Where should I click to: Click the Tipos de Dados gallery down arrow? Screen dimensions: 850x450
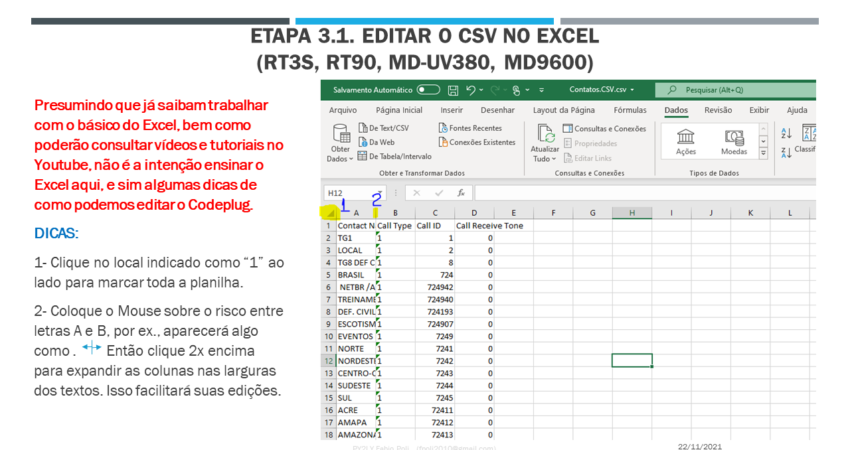[x=763, y=141]
